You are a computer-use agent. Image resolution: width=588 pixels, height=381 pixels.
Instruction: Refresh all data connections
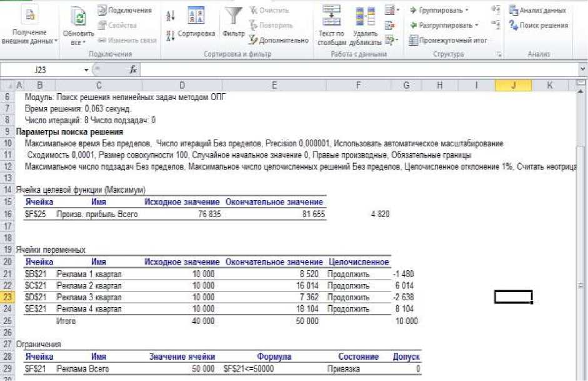78,25
